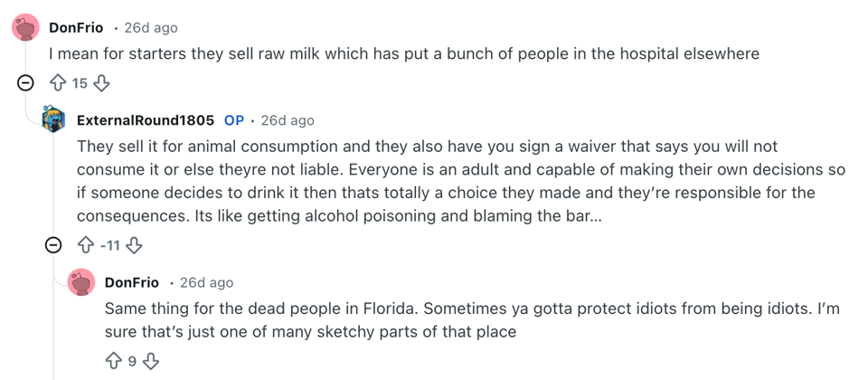Open DonFrio profile from top comment username
This screenshot has width=868, height=380.
pyautogui.click(x=76, y=28)
